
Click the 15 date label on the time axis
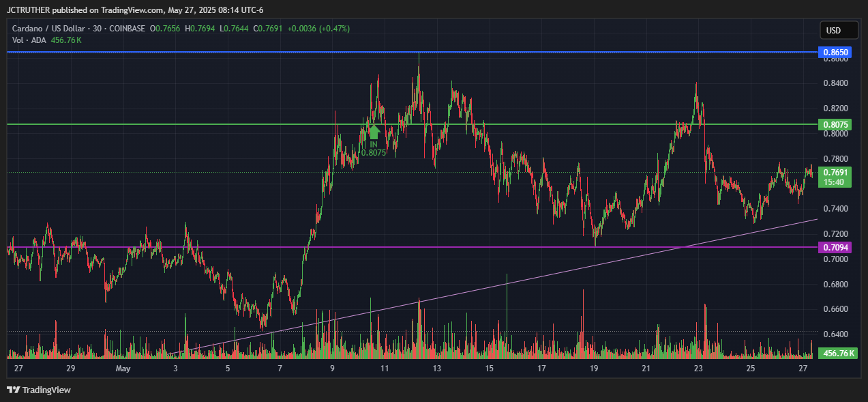coord(489,369)
